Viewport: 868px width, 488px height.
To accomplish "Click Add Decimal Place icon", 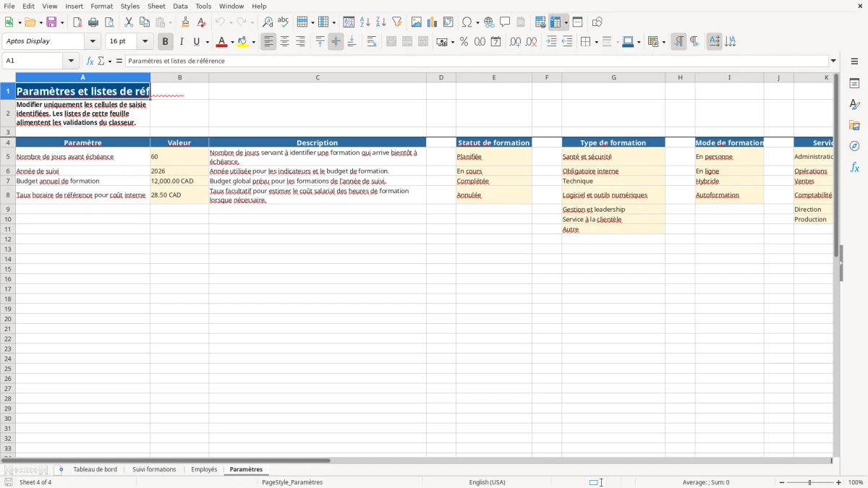I will click(516, 42).
